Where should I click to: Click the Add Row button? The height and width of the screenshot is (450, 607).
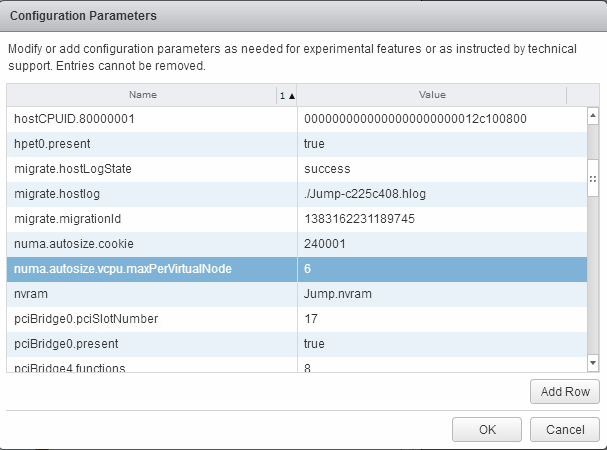565,391
